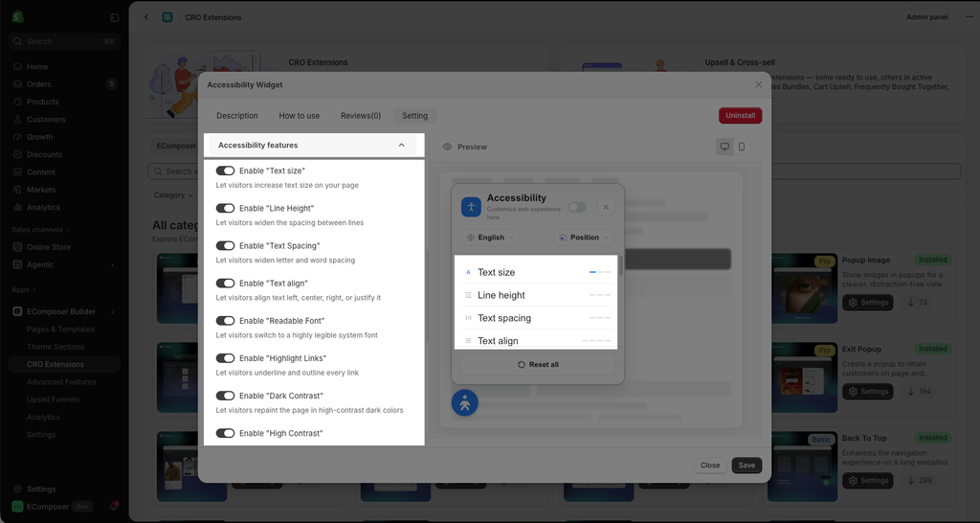Open Products in the sidebar

(42, 102)
